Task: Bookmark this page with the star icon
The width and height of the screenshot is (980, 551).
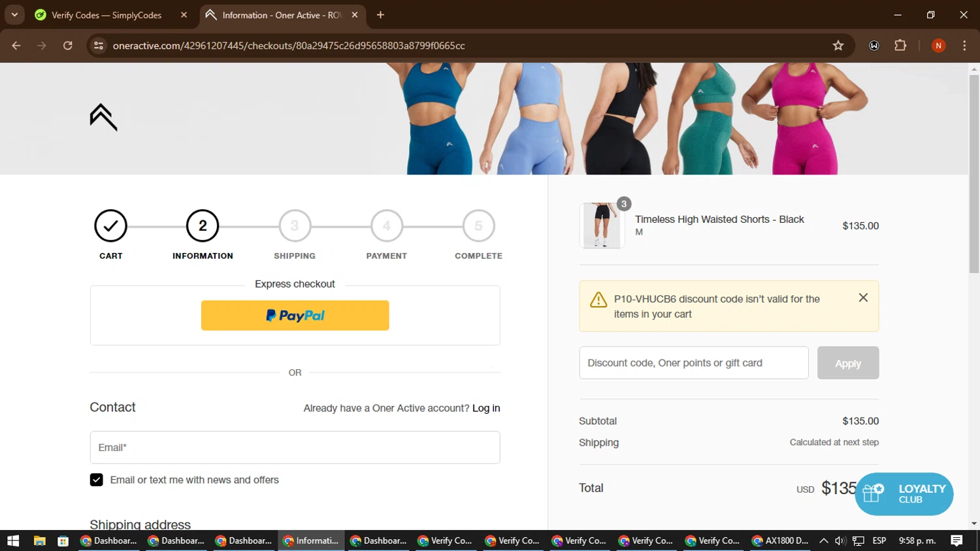Action: pyautogui.click(x=838, y=46)
